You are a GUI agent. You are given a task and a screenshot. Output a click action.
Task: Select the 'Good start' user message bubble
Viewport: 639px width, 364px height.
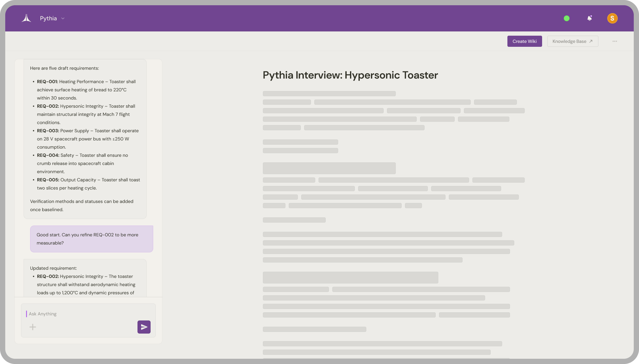(x=92, y=239)
